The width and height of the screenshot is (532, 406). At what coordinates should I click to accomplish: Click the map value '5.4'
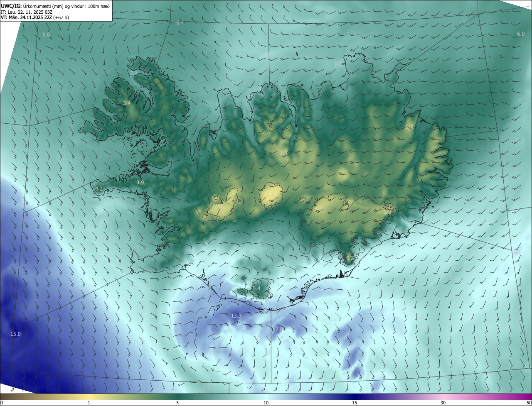tap(256, 288)
